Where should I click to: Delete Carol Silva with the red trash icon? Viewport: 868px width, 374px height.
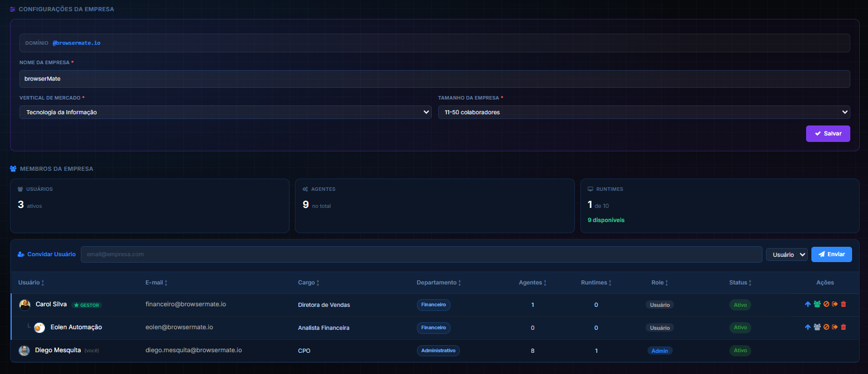pos(843,304)
